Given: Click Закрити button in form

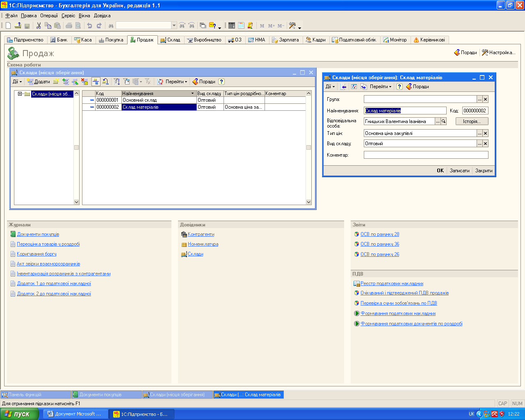Looking at the screenshot, I should 484,171.
